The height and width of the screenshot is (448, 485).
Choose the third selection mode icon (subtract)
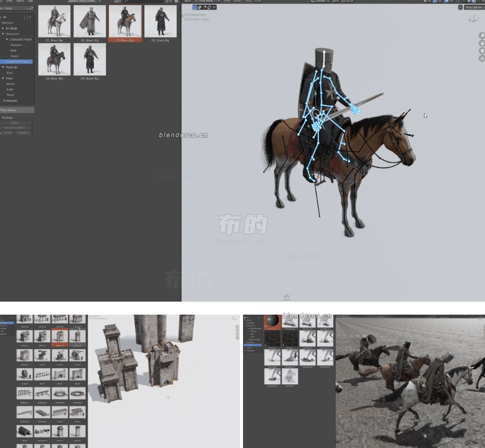coord(204,7)
